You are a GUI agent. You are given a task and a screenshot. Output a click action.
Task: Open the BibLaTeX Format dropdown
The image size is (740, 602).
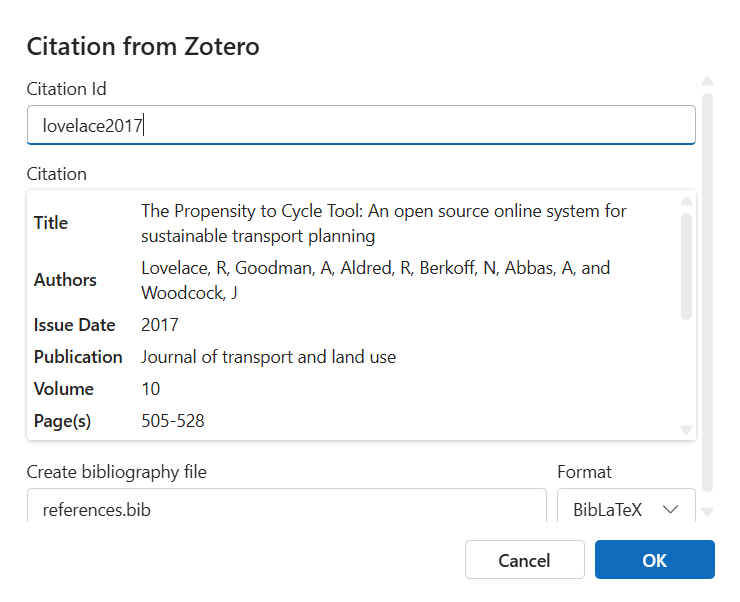[x=626, y=509]
